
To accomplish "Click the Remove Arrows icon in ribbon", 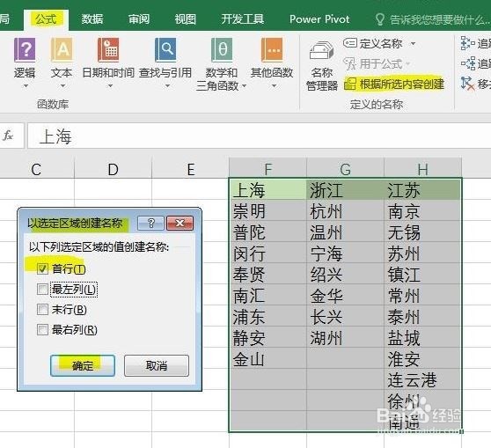I will tap(468, 84).
